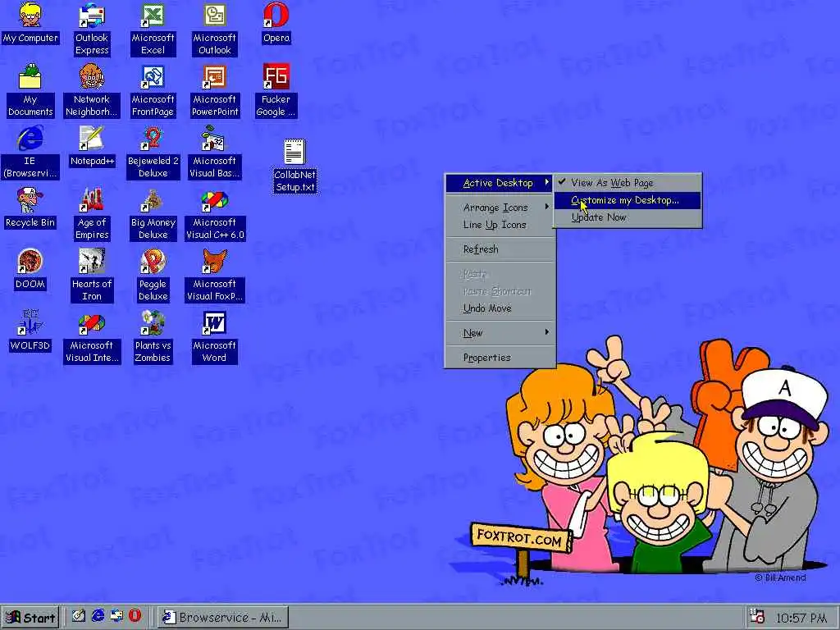The image size is (840, 630).
Task: Click Refresh in the context menu
Action: coord(500,249)
